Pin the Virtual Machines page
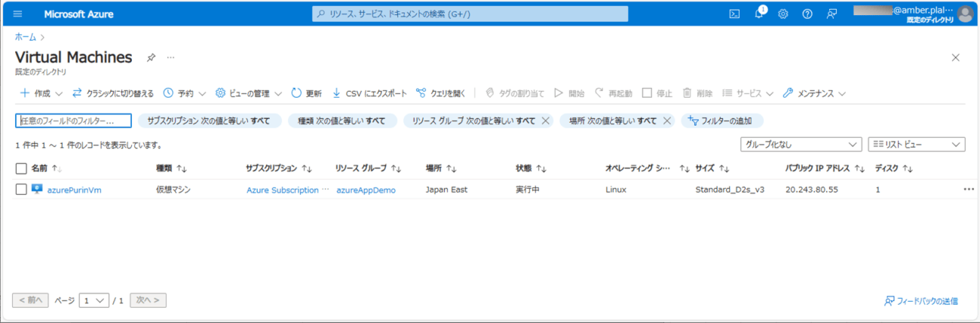Viewport: 980px width, 323px height. (151, 57)
